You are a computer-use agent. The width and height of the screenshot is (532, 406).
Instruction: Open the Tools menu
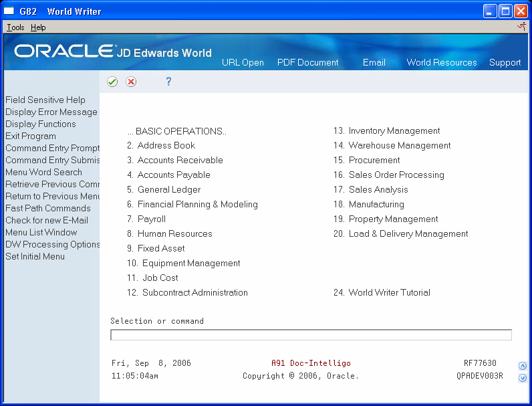click(15, 27)
